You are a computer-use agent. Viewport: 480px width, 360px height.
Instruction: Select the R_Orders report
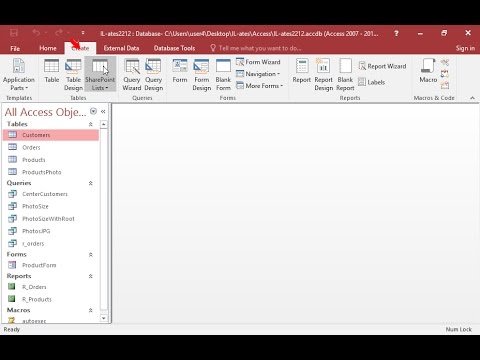click(x=51, y=287)
